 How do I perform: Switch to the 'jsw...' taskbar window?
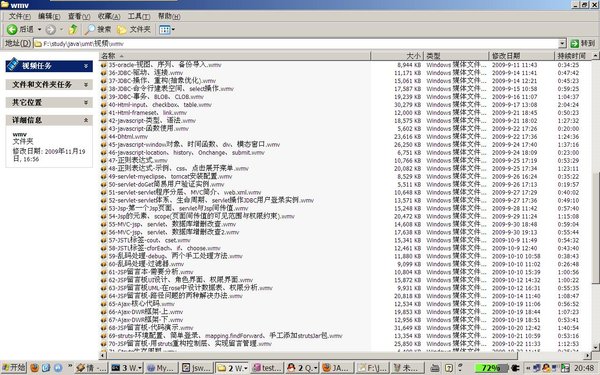coord(197,368)
